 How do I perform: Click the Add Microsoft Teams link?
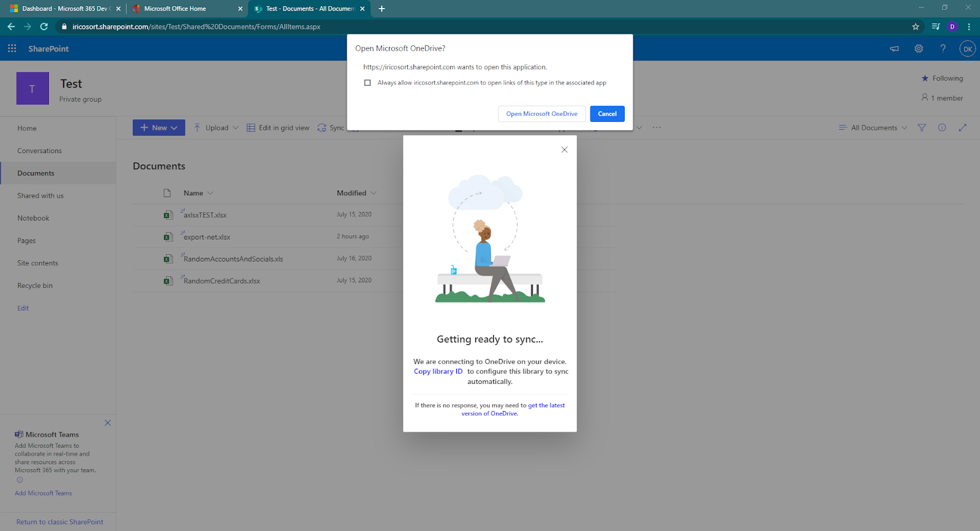[43, 493]
